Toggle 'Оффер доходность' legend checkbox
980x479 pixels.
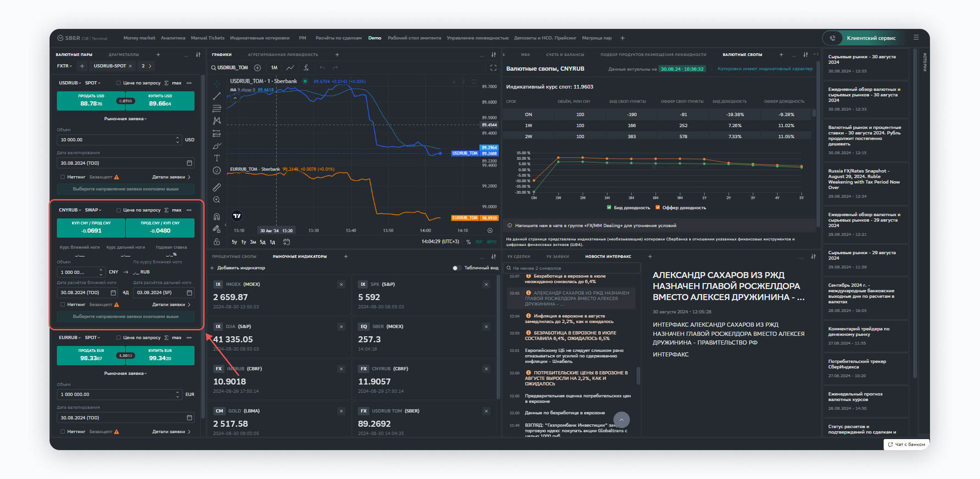tap(657, 208)
